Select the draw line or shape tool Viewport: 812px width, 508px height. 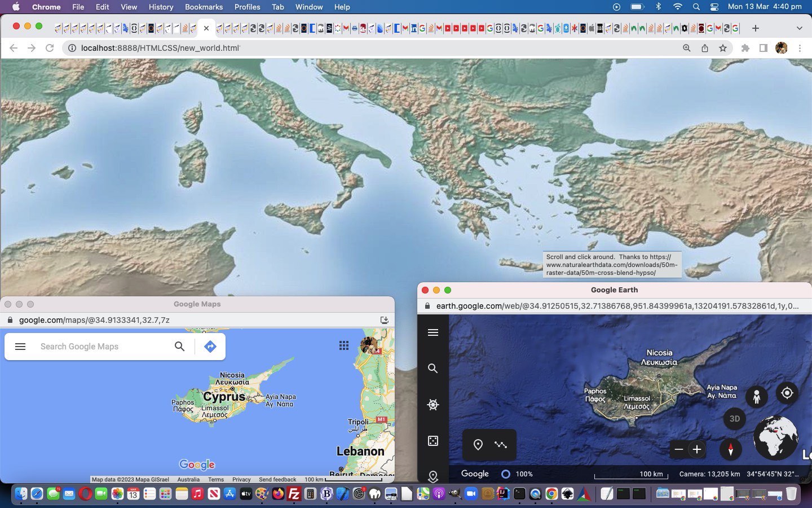[501, 445]
